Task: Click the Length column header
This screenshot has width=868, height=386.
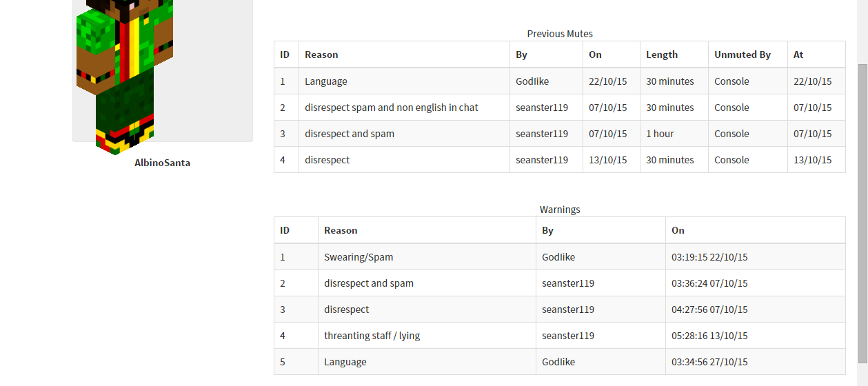Action: (661, 54)
